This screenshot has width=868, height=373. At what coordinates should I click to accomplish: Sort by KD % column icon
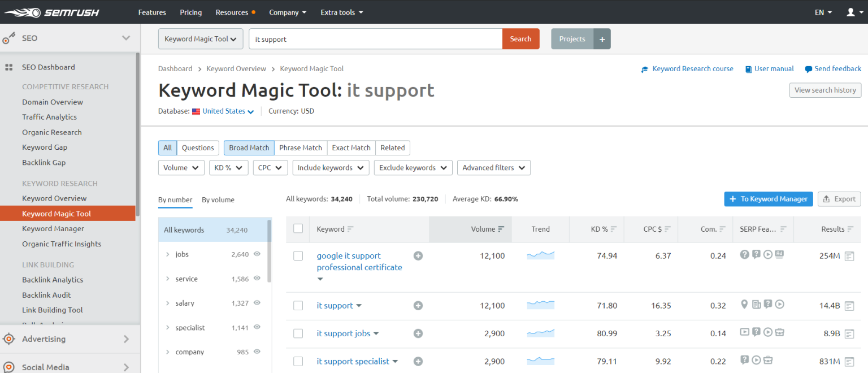[x=614, y=229]
